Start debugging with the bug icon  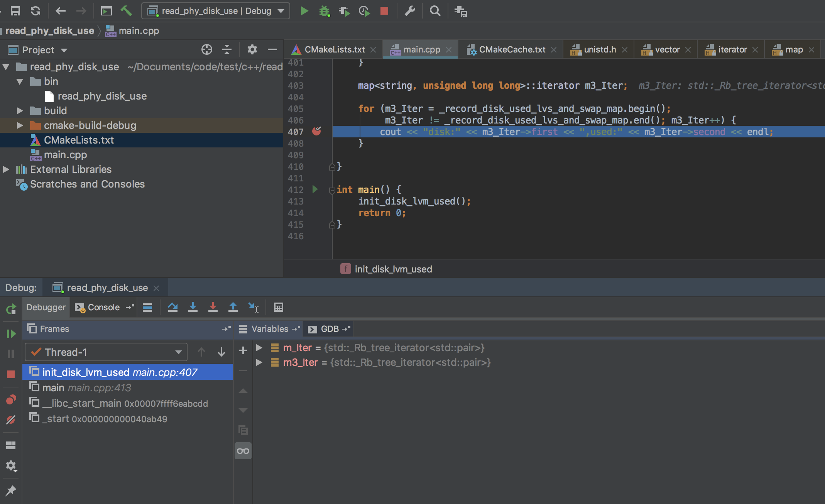pos(325,11)
